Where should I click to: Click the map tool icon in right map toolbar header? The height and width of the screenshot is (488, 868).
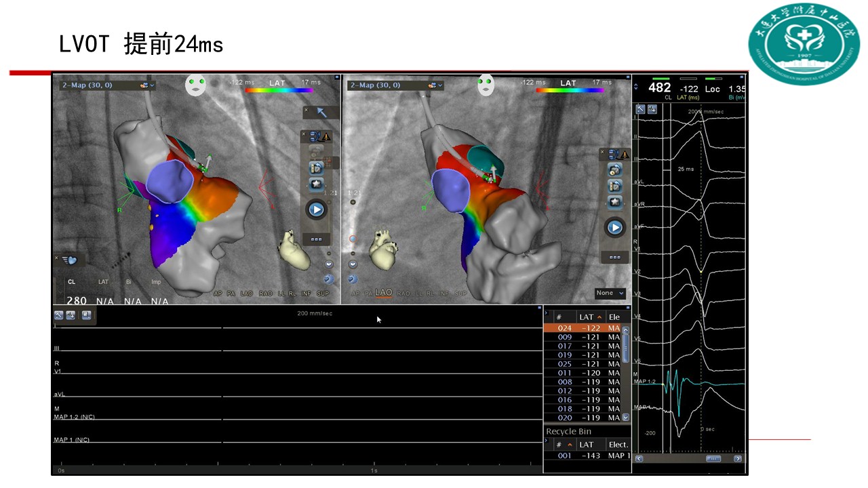(612, 155)
